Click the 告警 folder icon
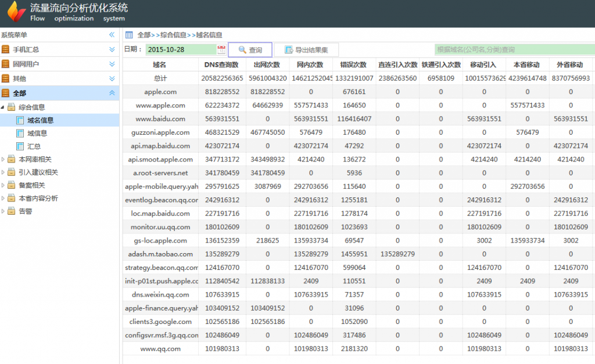Image resolution: width=595 pixels, height=364 pixels. [x=12, y=211]
